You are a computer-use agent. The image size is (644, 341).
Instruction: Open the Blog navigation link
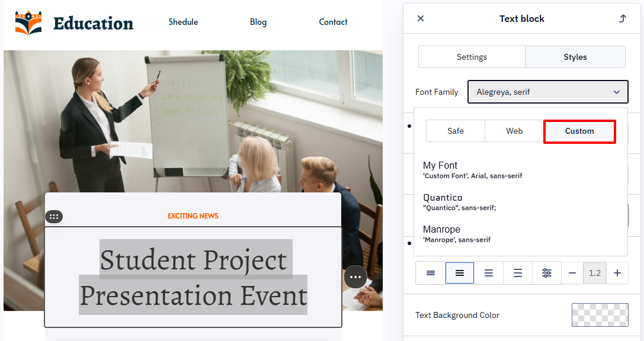point(258,22)
